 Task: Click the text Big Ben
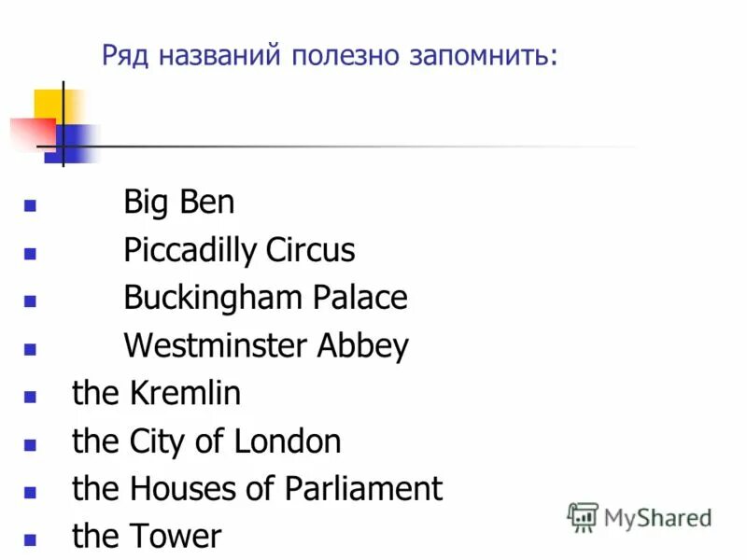(x=179, y=203)
